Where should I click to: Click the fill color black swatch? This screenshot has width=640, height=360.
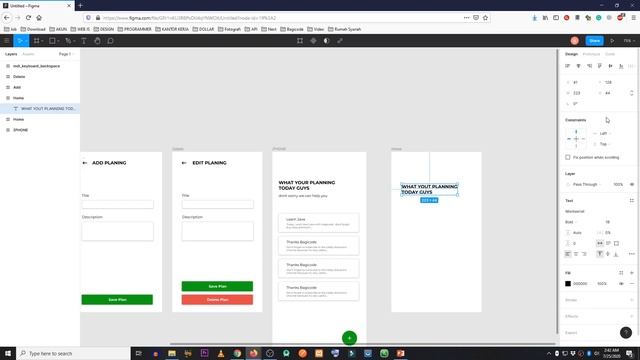click(x=568, y=284)
